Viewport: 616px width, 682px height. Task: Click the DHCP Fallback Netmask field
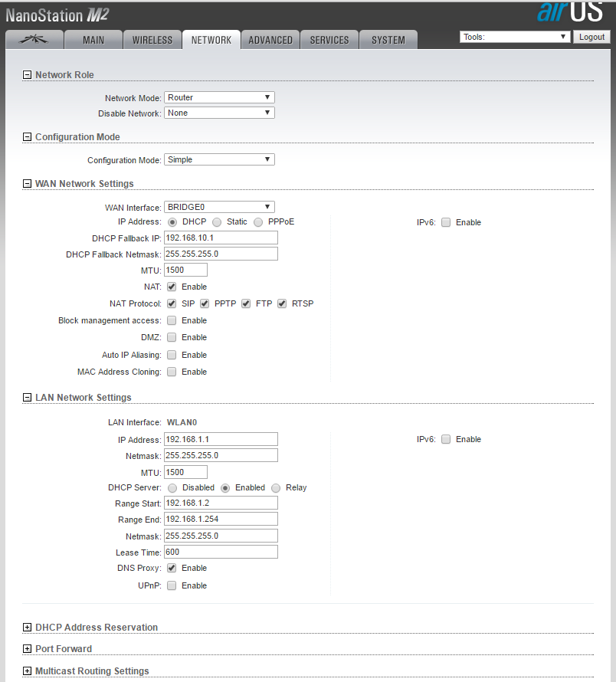click(221, 254)
